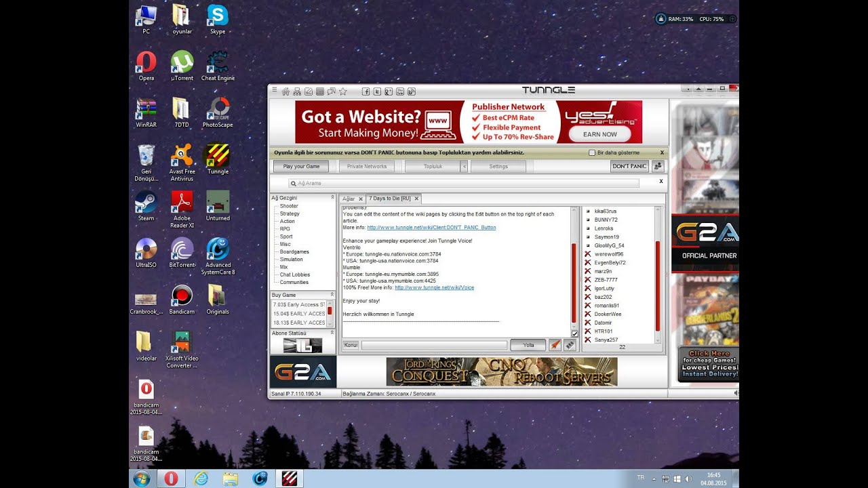Open the Tunngle home icon in toolbar

[285, 91]
